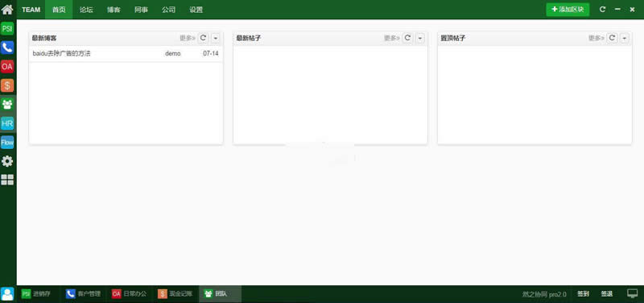Show all apps grid icon
This screenshot has width=644, height=303.
click(7, 180)
